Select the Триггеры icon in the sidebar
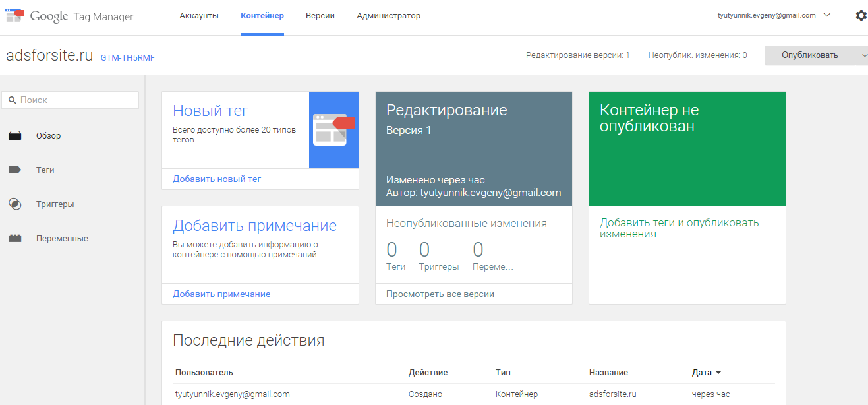The width and height of the screenshot is (868, 405). click(x=16, y=204)
